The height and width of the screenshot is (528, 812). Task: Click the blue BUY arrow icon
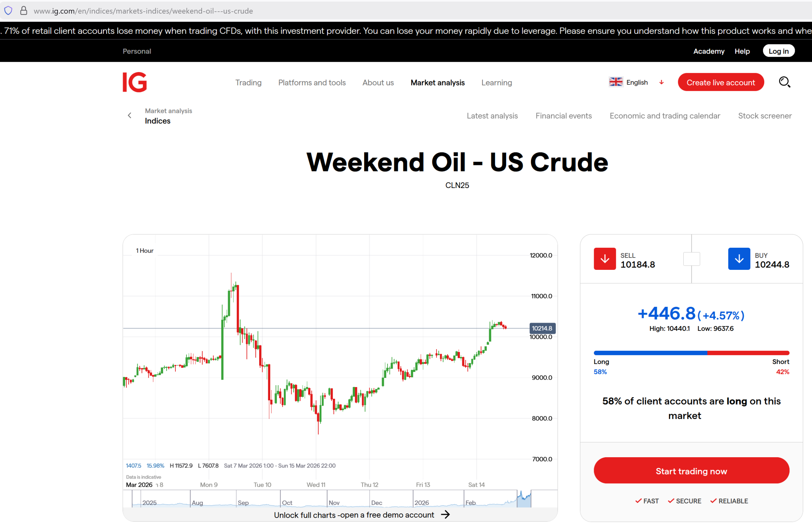pos(739,259)
